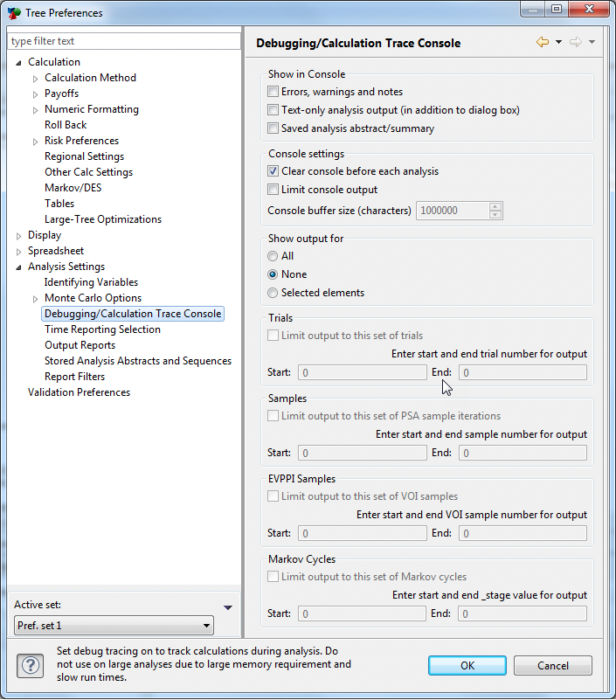This screenshot has height=700, width=616.
Task: Select Time Reporting Selection tree item
Action: pyautogui.click(x=102, y=329)
